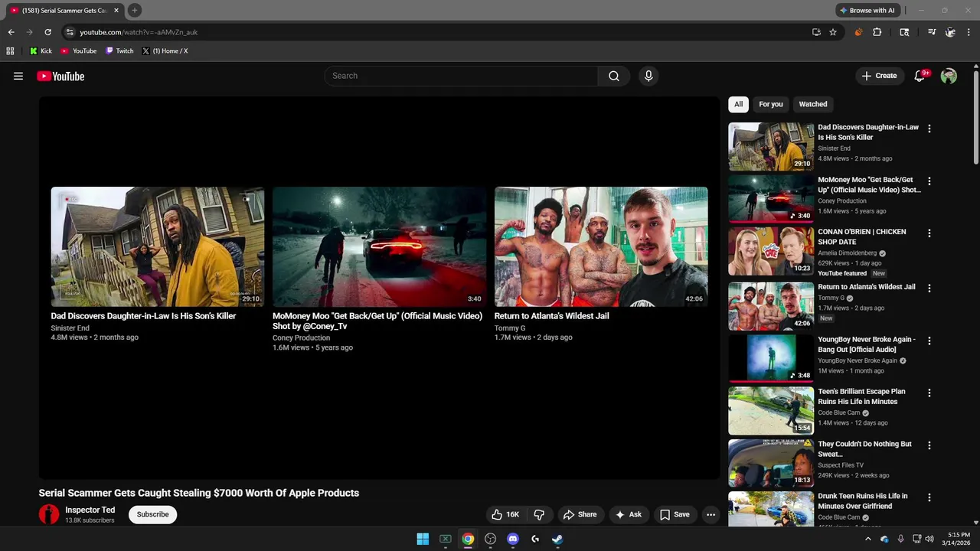The width and height of the screenshot is (980, 551).
Task: Open the Inspector Ted channel avatar
Action: (x=49, y=514)
